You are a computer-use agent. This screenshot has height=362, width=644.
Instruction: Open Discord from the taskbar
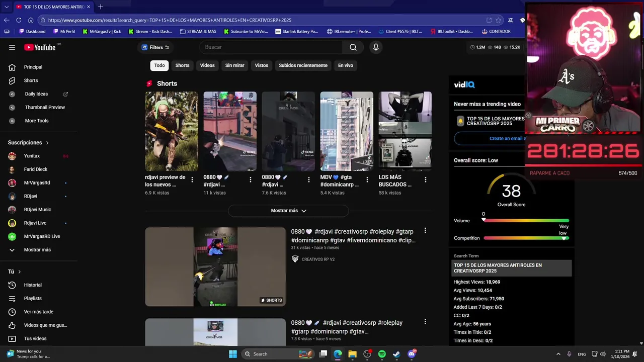pyautogui.click(x=412, y=354)
